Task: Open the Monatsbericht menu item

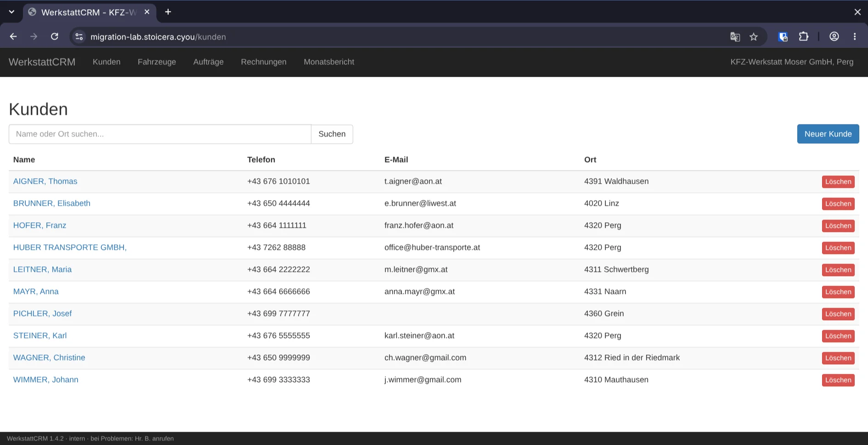Action: click(329, 62)
